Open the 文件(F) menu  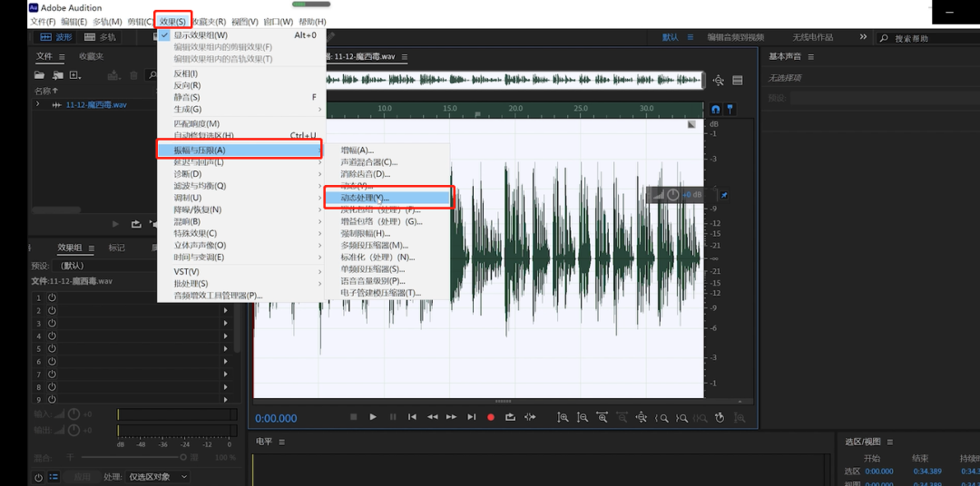[x=43, y=22]
